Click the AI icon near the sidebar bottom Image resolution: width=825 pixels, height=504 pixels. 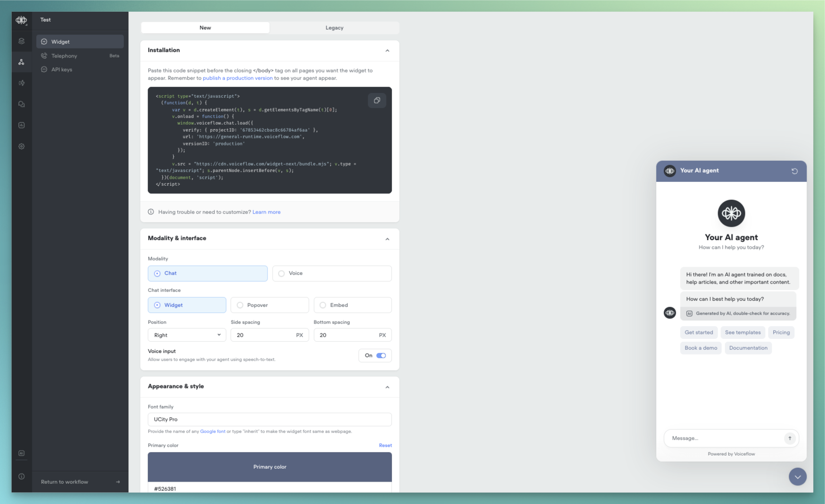click(x=21, y=453)
